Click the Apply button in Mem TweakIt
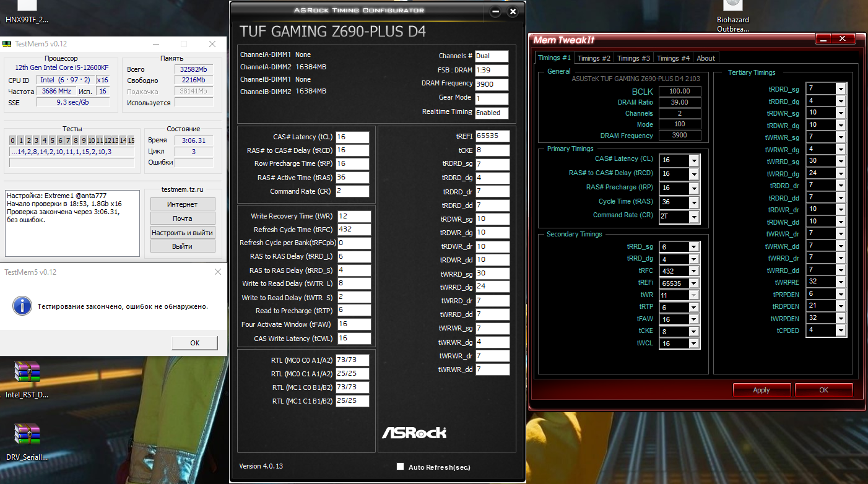Image resolution: width=868 pixels, height=484 pixels. click(x=762, y=390)
